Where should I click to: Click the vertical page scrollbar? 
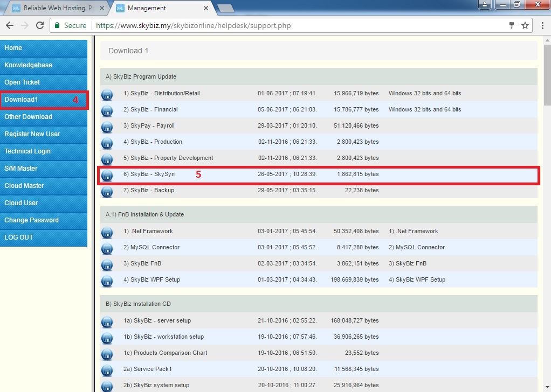pos(546,215)
